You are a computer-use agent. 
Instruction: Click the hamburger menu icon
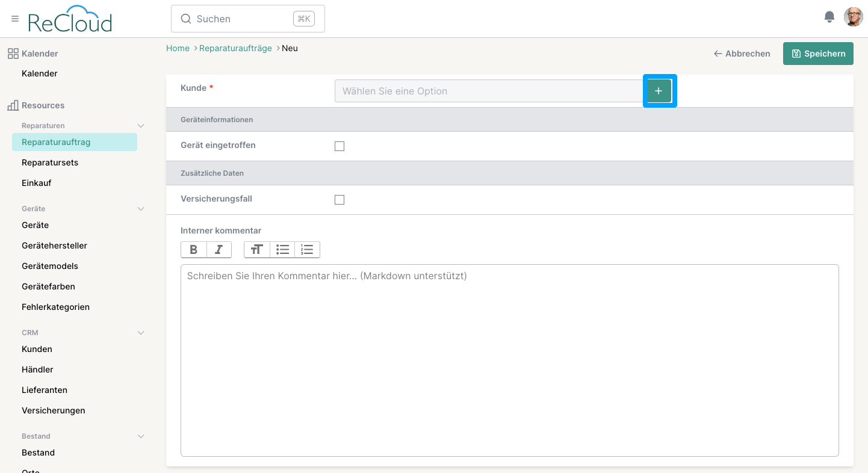point(15,19)
